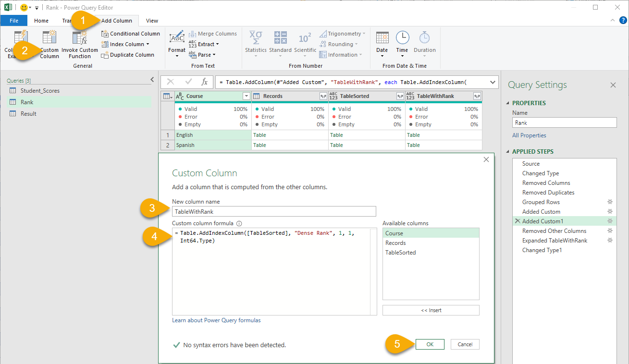The width and height of the screenshot is (629, 364).
Task: Click the Duplicate Column icon
Action: (x=105, y=55)
